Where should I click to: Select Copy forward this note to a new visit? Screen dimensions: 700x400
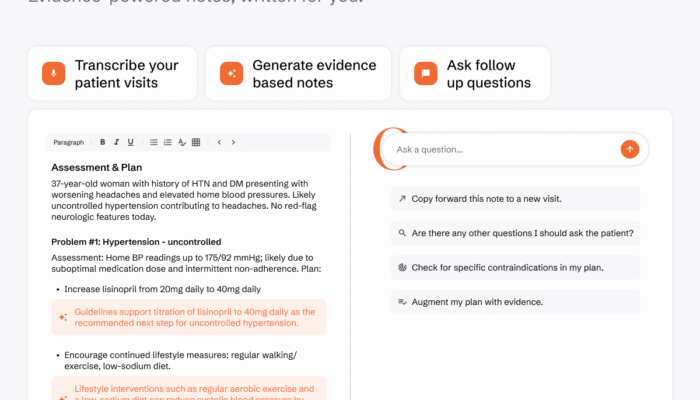pyautogui.click(x=515, y=199)
